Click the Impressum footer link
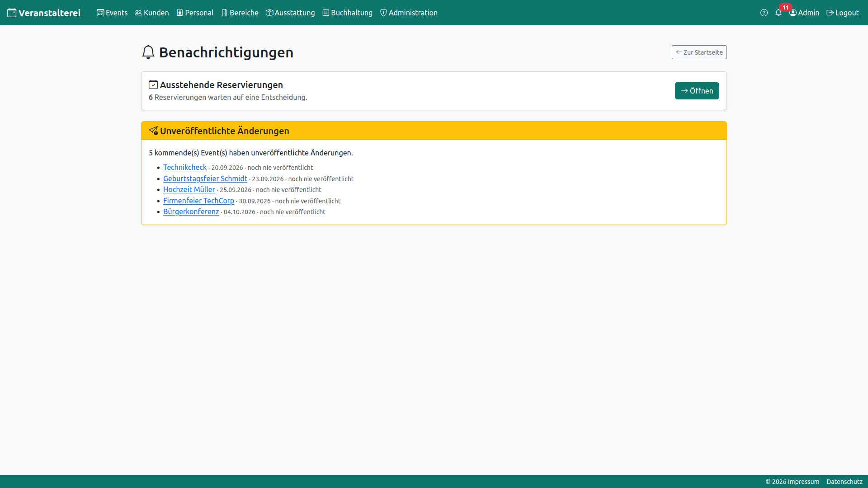 point(804,482)
